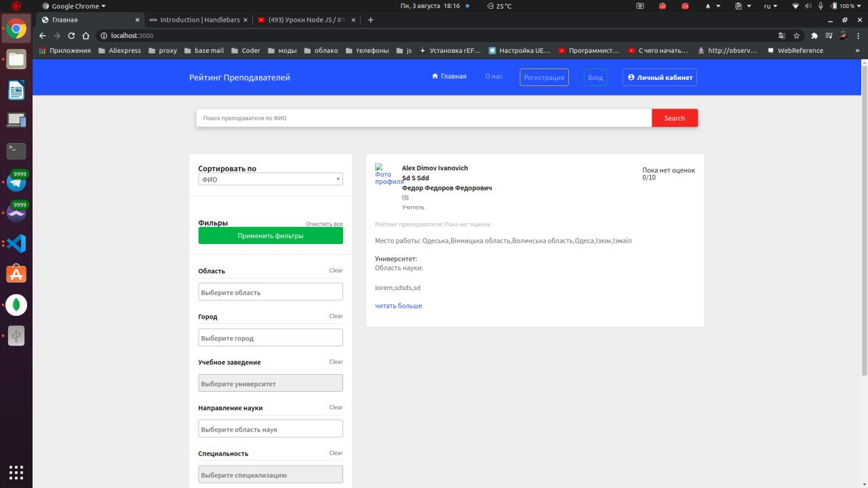
Task: Click the Рейтинг Преподавателей site title
Action: [239, 77]
